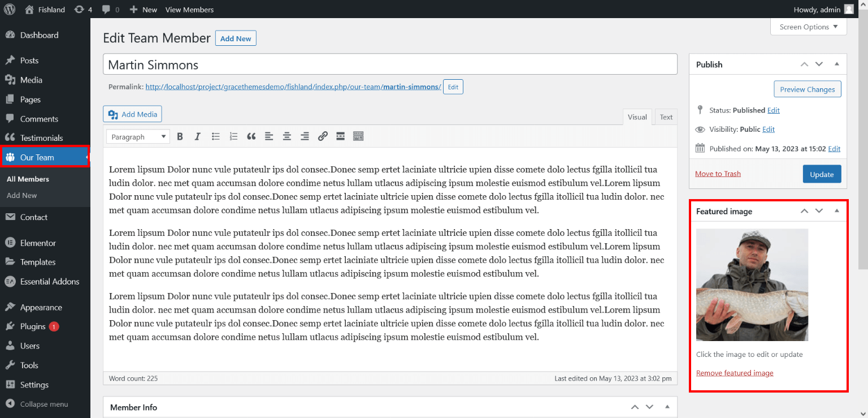
Task: Open the 4 pending updates icon
Action: [83, 10]
